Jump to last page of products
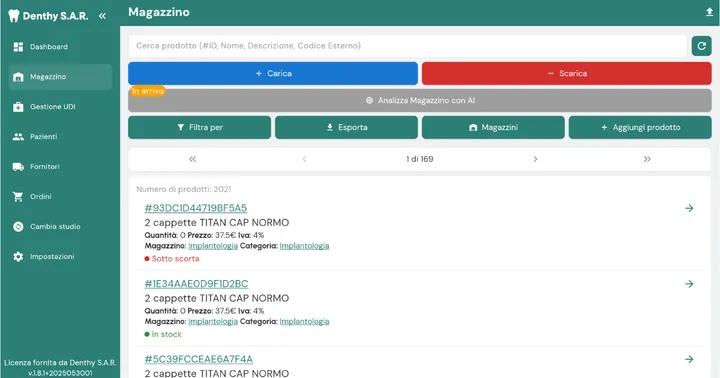The image size is (720, 378). pyautogui.click(x=647, y=159)
